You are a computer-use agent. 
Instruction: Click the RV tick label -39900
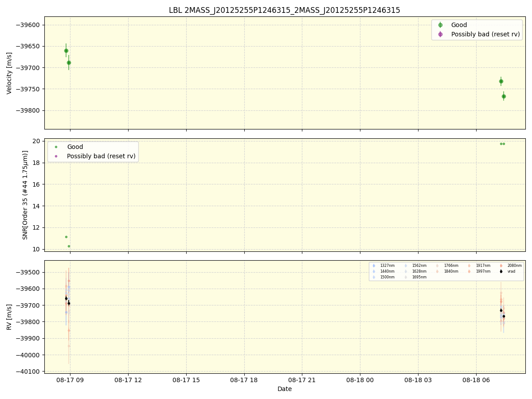coord(27,338)
